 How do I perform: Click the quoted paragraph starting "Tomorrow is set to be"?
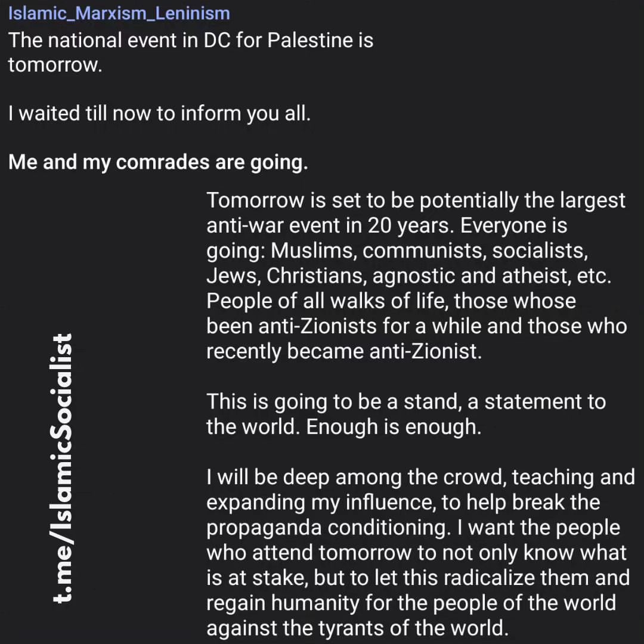(416, 275)
